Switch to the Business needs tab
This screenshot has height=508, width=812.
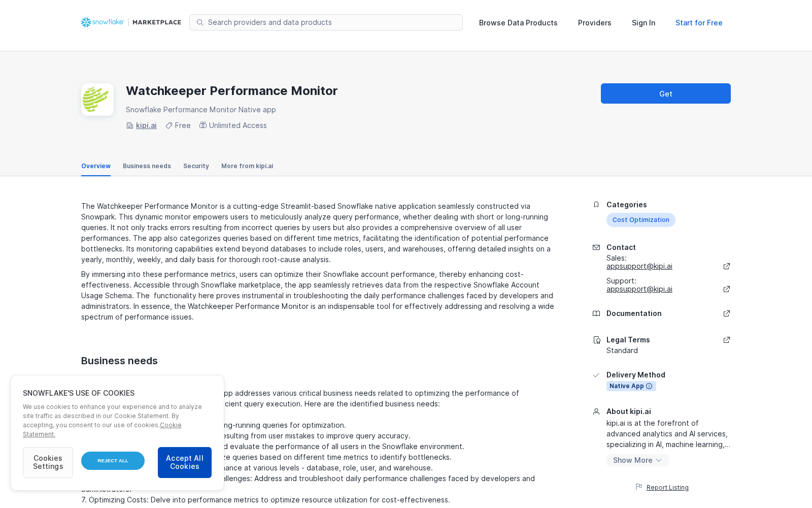[147, 166]
